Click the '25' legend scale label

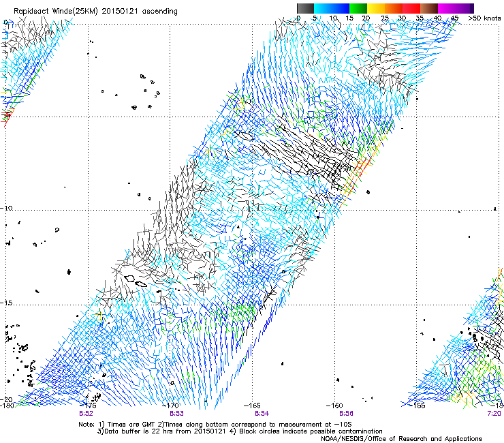coord(385,18)
